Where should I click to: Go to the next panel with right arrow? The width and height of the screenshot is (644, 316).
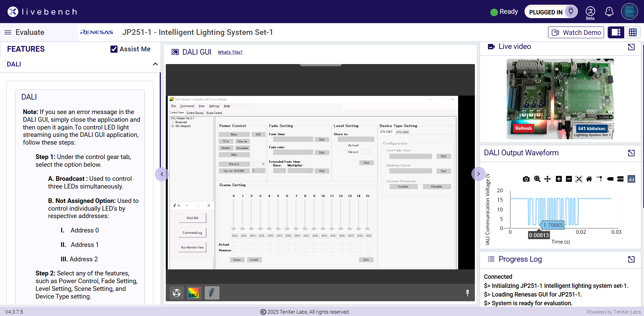pyautogui.click(x=478, y=174)
